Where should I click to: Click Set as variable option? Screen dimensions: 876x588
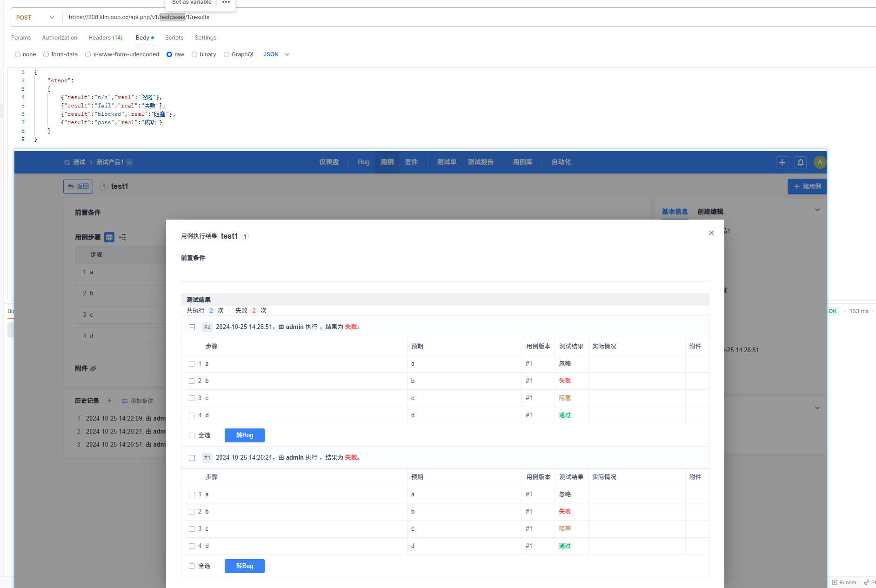[x=192, y=2]
